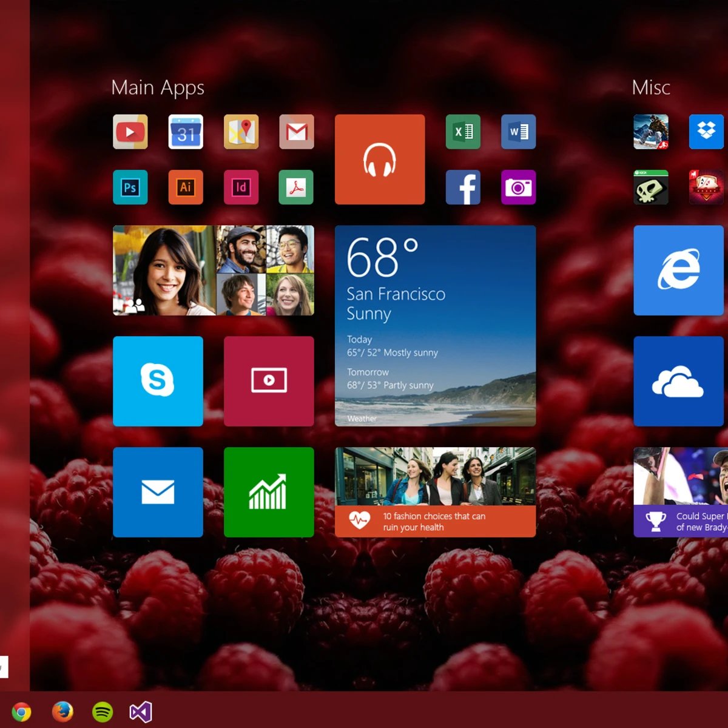Viewport: 728px width, 728px height.
Task: Open the OneDrive cloud tile
Action: click(x=678, y=382)
